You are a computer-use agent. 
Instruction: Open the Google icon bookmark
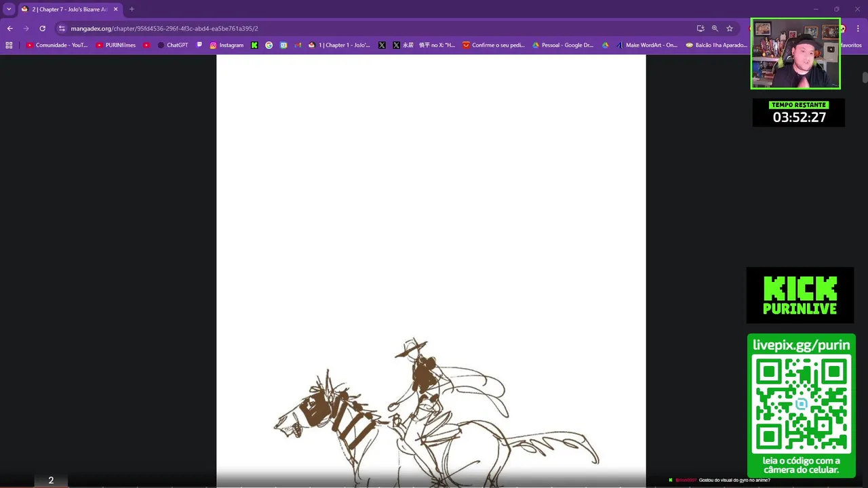pyautogui.click(x=269, y=45)
